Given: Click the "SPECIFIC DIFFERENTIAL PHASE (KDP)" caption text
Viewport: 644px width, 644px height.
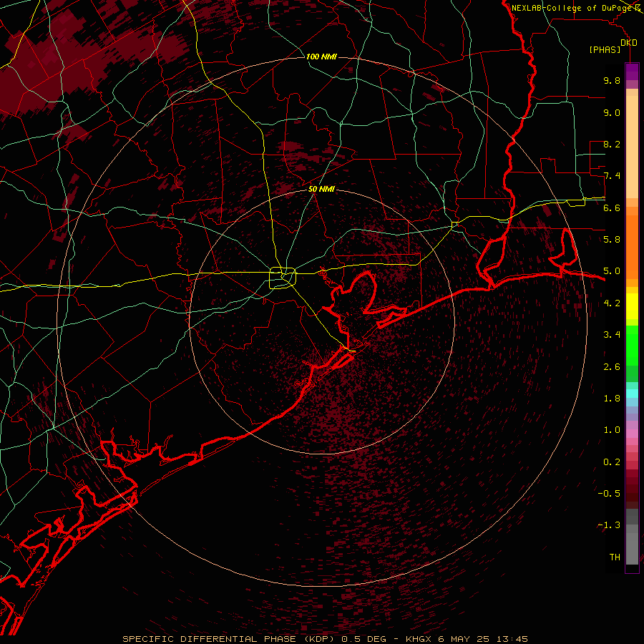Looking at the screenshot, I should point(228,639).
